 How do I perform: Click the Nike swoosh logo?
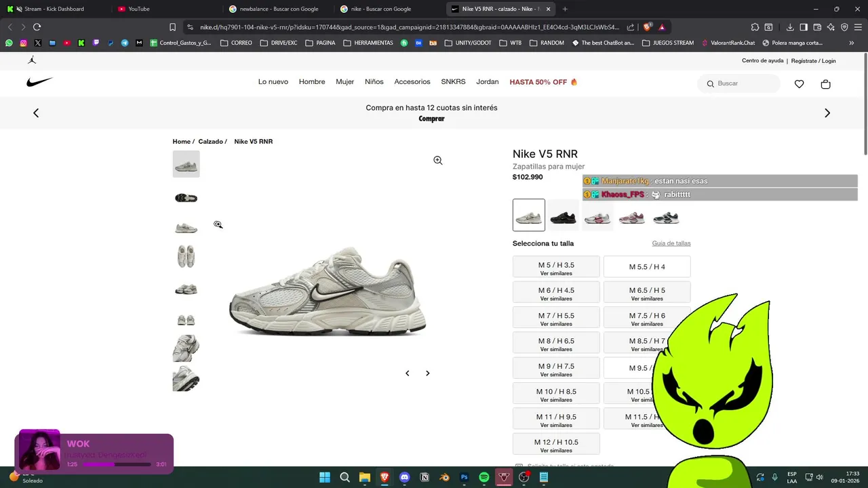click(39, 82)
